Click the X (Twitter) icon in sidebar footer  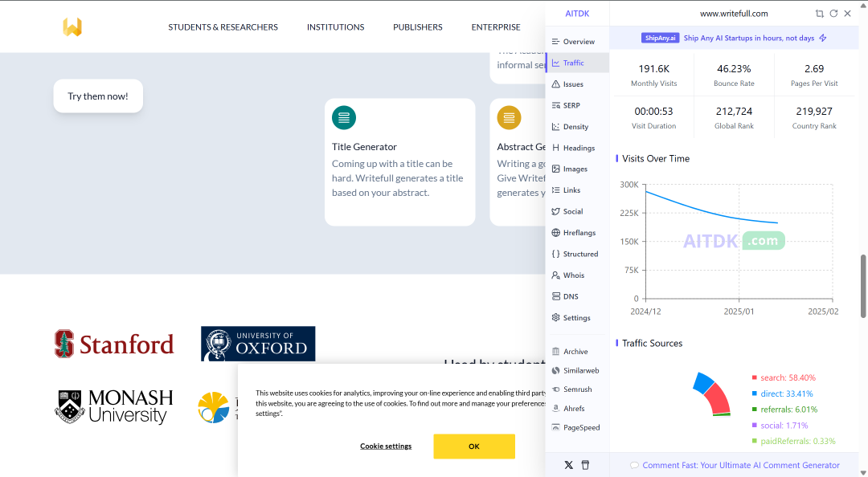point(568,465)
